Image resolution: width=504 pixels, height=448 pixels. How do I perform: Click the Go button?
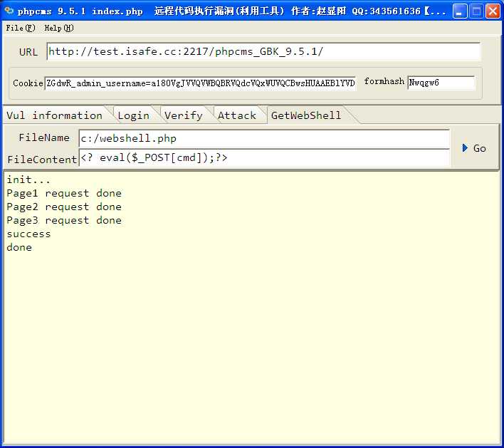(474, 148)
